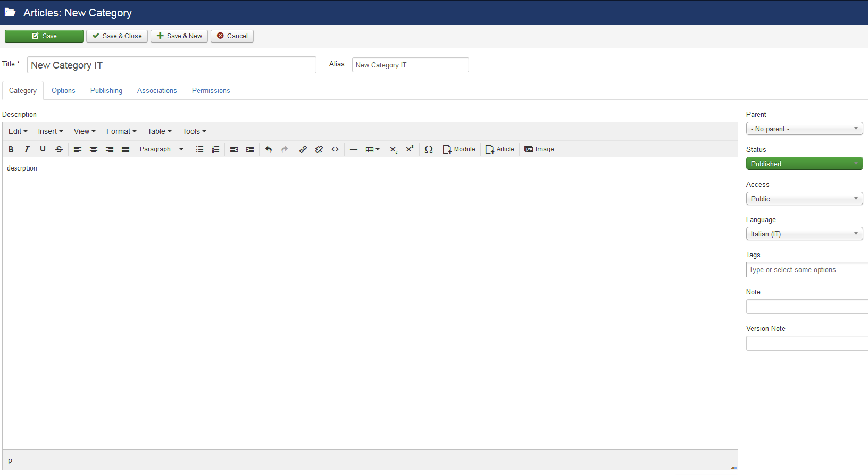868x475 pixels.
Task: Open the insert link tool
Action: pos(303,149)
